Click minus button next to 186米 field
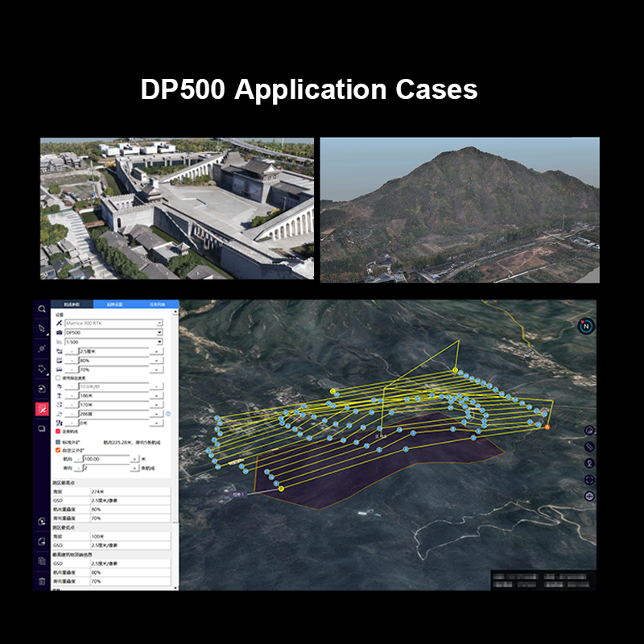The width and height of the screenshot is (644, 644). (x=70, y=396)
